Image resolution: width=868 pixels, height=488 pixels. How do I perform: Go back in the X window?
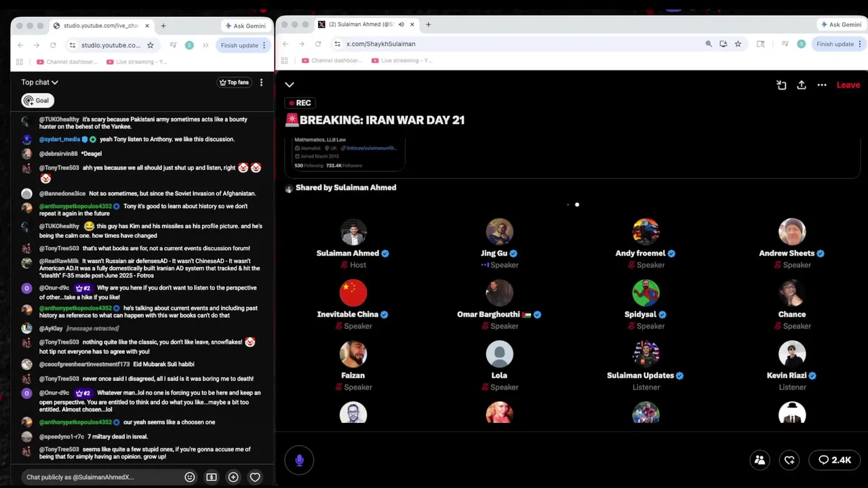285,44
